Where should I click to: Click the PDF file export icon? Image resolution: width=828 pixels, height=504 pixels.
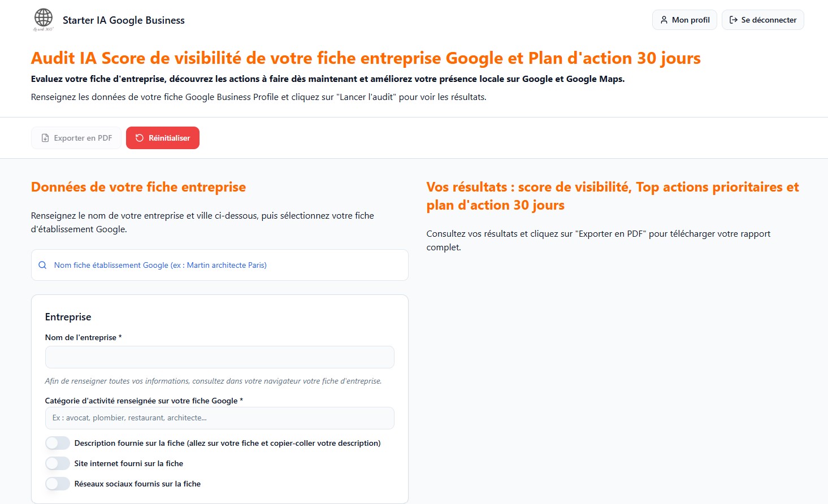point(45,138)
